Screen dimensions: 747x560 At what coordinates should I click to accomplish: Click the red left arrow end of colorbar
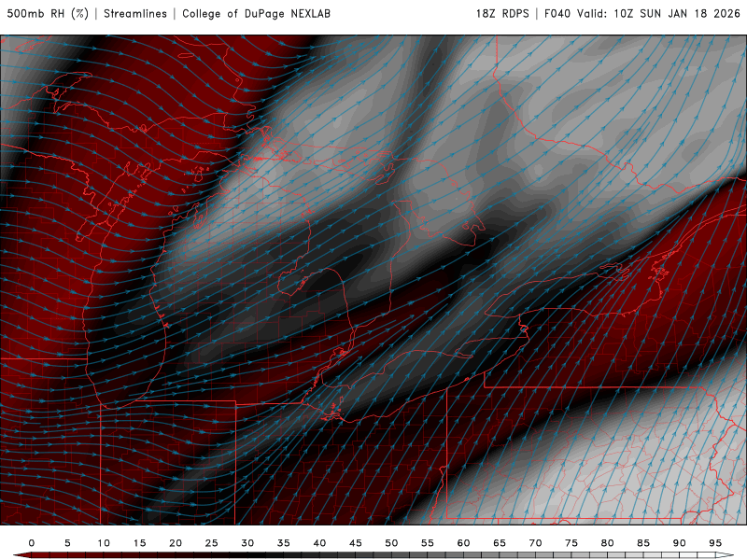(x=21, y=555)
